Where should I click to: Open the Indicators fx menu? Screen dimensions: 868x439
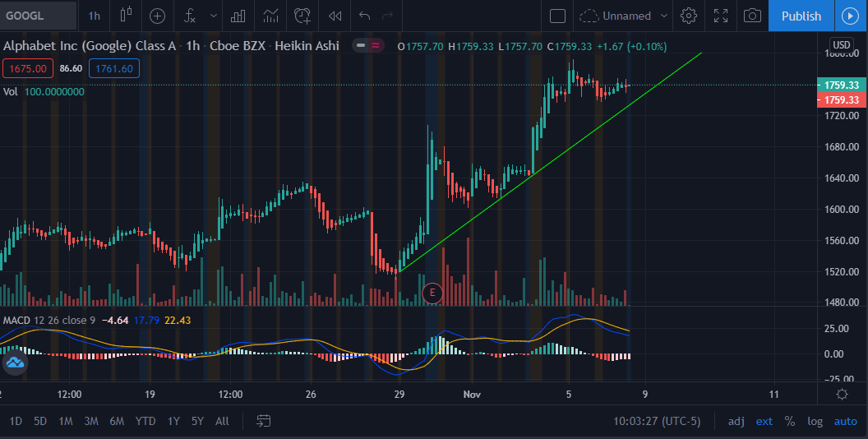pyautogui.click(x=190, y=16)
